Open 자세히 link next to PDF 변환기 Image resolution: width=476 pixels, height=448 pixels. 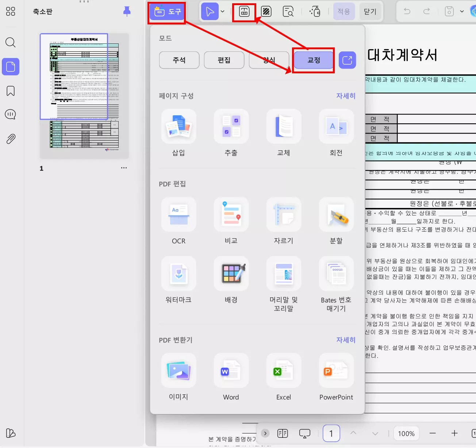345,340
